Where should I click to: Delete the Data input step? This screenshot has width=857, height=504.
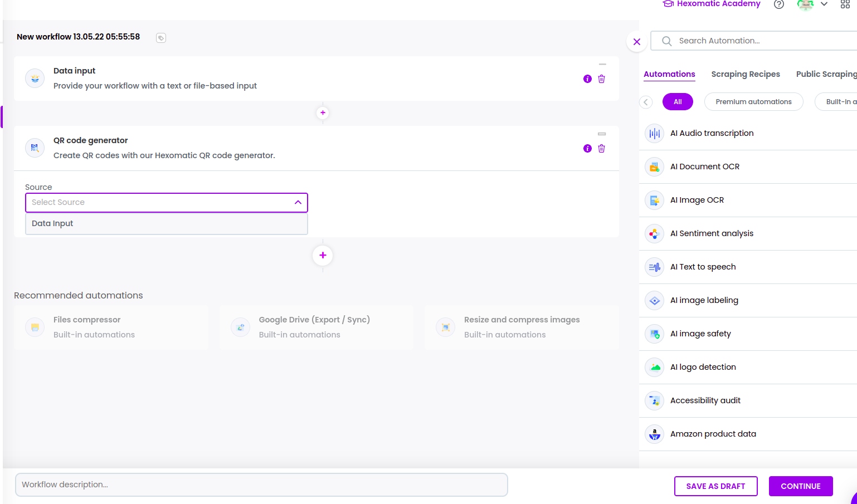click(x=601, y=79)
